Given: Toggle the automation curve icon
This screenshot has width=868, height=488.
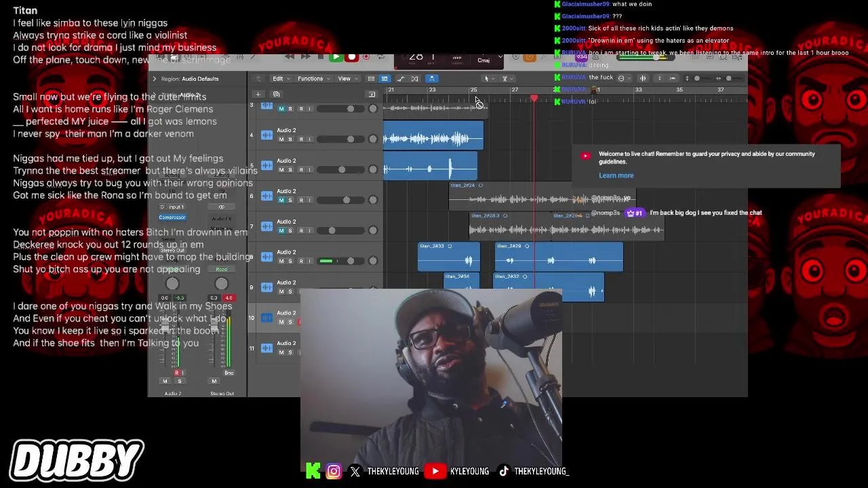Looking at the screenshot, I should click(x=401, y=79).
